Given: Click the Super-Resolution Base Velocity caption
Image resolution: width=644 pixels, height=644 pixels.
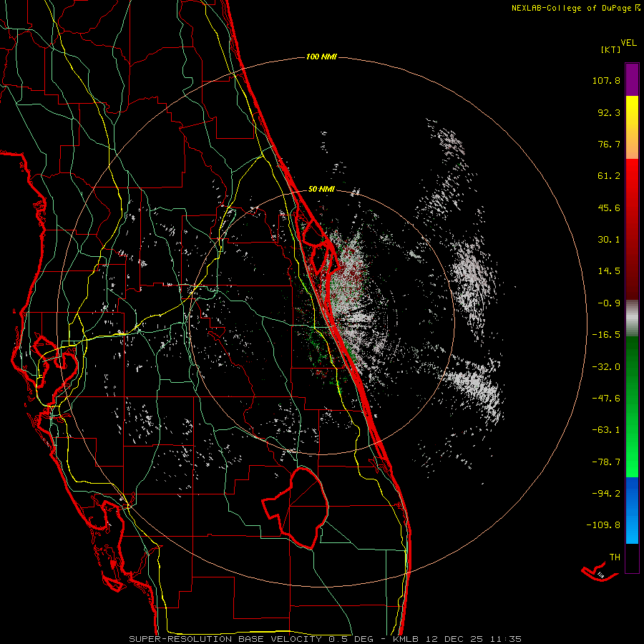Looking at the screenshot, I should tap(326, 639).
